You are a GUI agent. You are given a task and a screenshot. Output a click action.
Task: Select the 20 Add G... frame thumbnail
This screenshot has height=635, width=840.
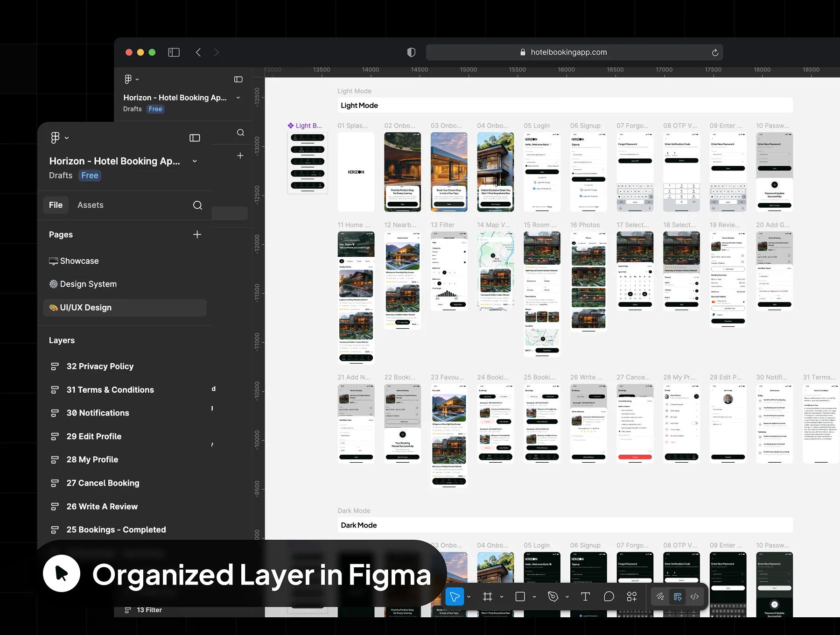[x=774, y=271]
